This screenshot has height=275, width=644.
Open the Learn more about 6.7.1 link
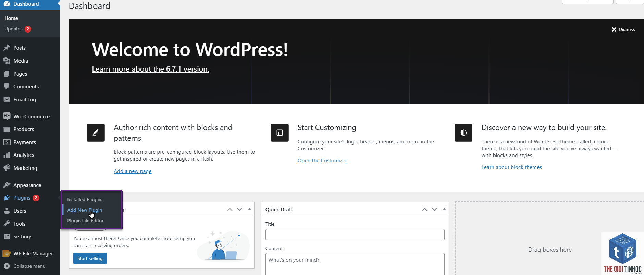pyautogui.click(x=150, y=69)
